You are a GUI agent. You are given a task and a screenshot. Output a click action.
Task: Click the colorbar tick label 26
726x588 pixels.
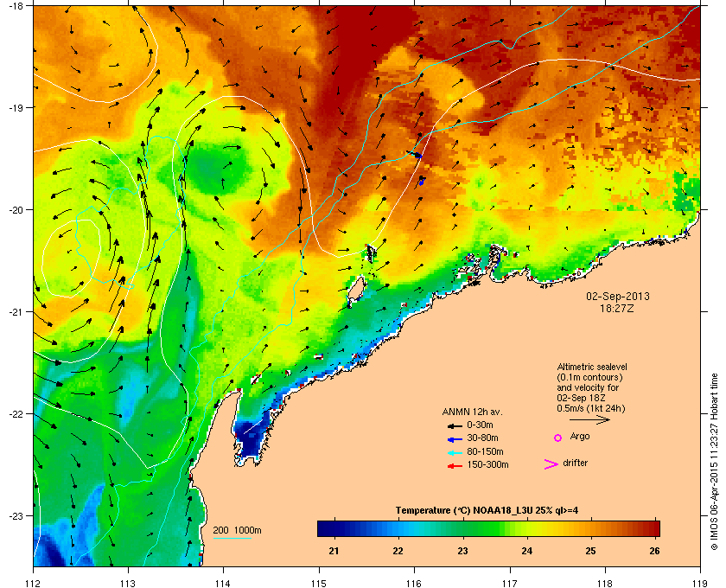pyautogui.click(x=654, y=551)
